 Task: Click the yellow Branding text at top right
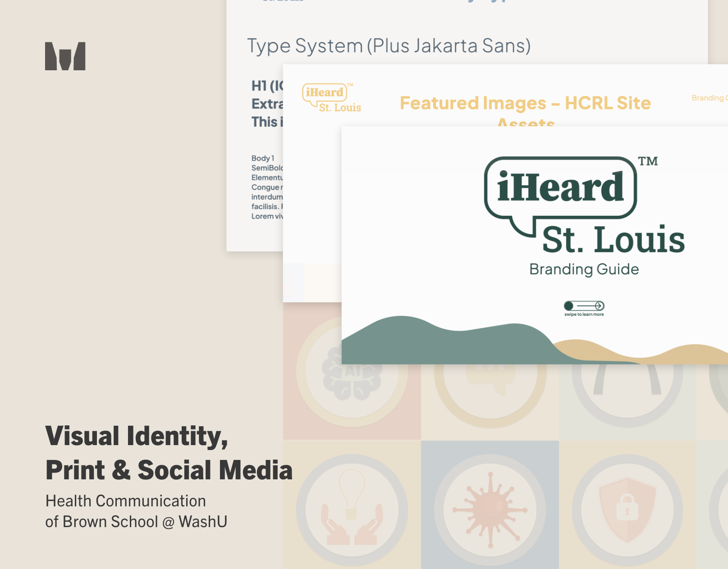pyautogui.click(x=710, y=98)
